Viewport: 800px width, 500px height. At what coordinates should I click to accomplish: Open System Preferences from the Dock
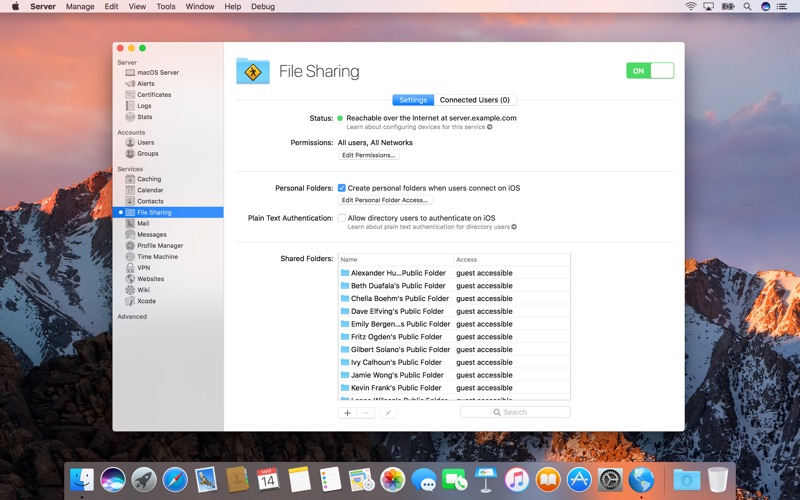point(610,480)
